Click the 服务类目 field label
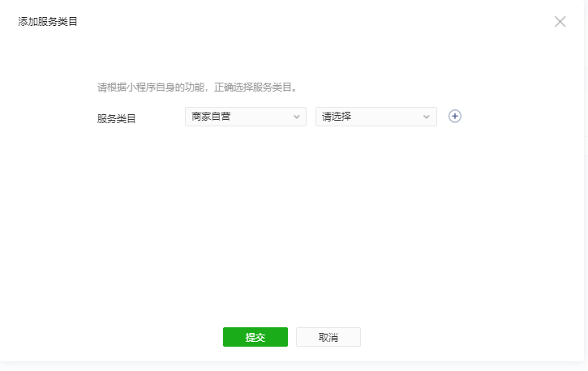588x371 pixels. (x=116, y=119)
